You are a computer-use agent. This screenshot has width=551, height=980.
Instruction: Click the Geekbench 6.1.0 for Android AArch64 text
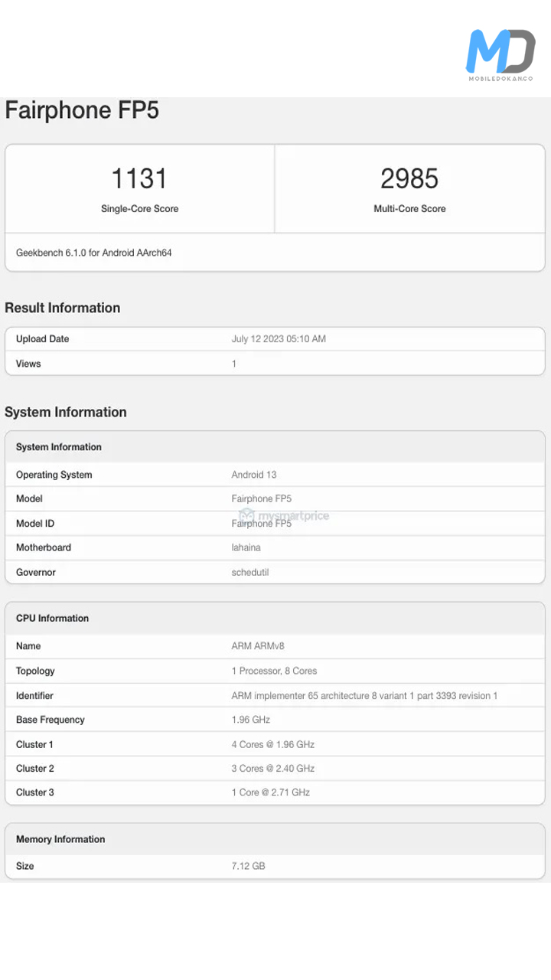[94, 253]
